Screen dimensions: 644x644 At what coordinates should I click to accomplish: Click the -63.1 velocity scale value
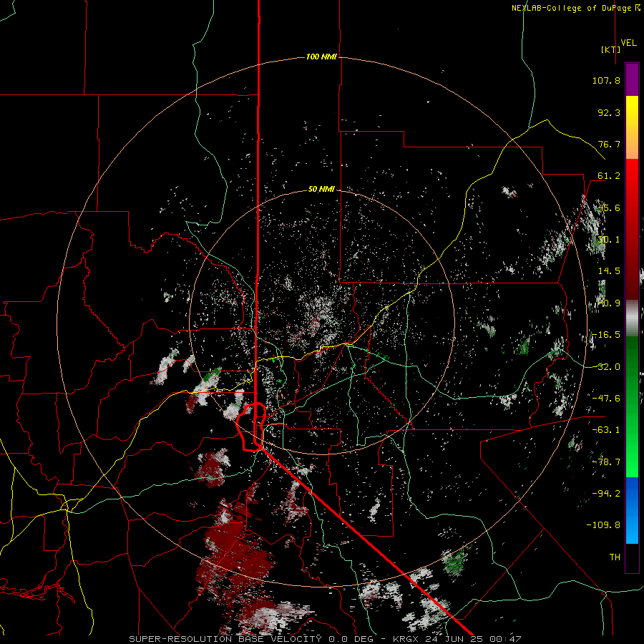pos(606,430)
